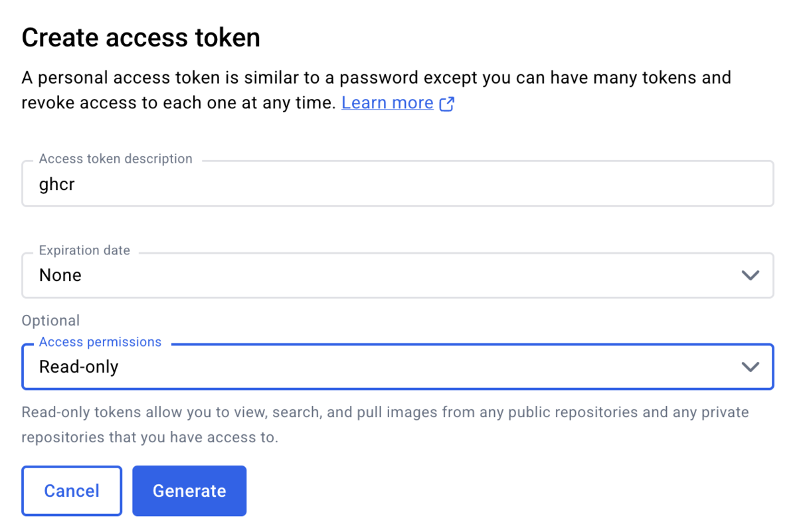The image size is (797, 532).
Task: Open the Expiration date dropdown
Action: (x=397, y=275)
